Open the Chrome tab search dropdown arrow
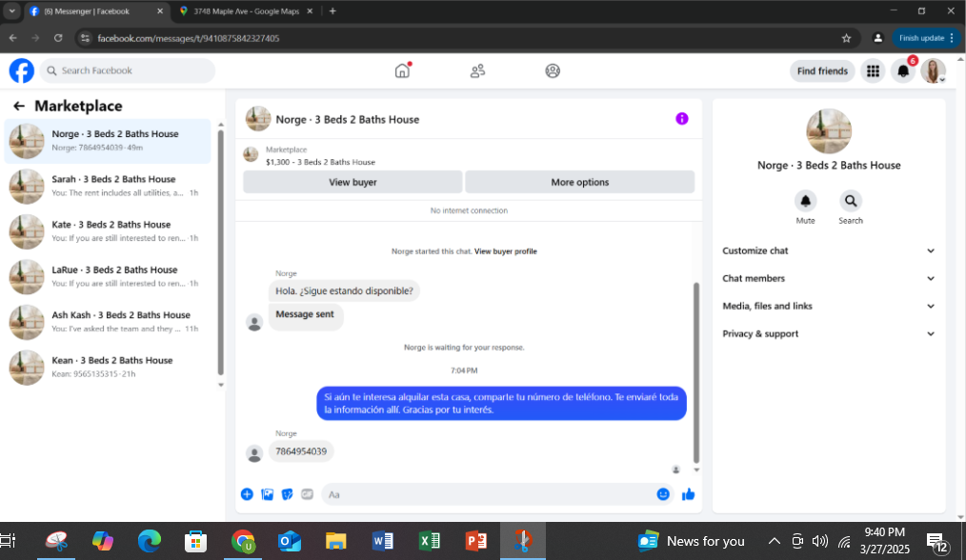The height and width of the screenshot is (560, 966). [11, 11]
